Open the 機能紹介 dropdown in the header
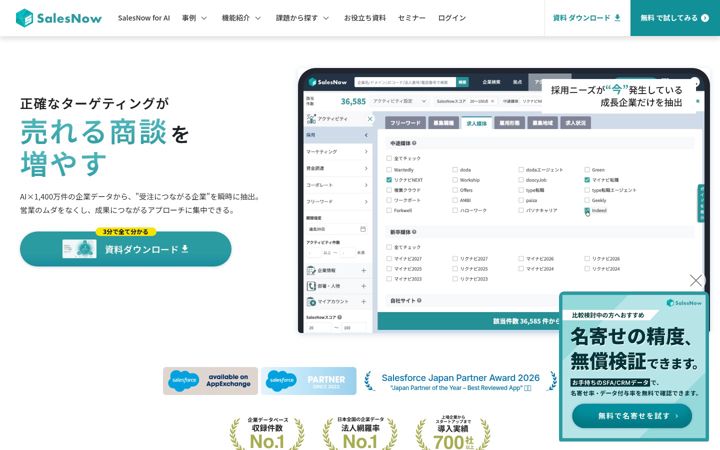Image resolution: width=720 pixels, height=450 pixels. pos(241,18)
